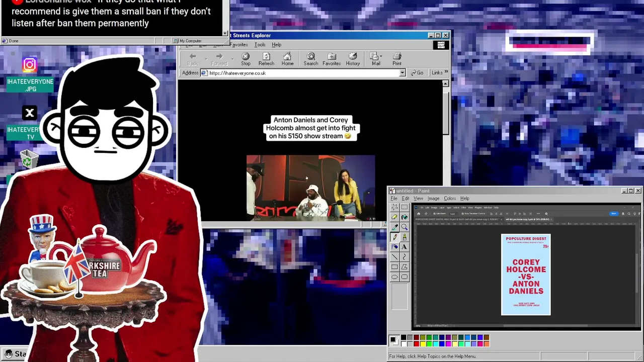Viewport: 644px width, 362px height.
Task: Click the 'Done' status bar text
Action: (14, 41)
